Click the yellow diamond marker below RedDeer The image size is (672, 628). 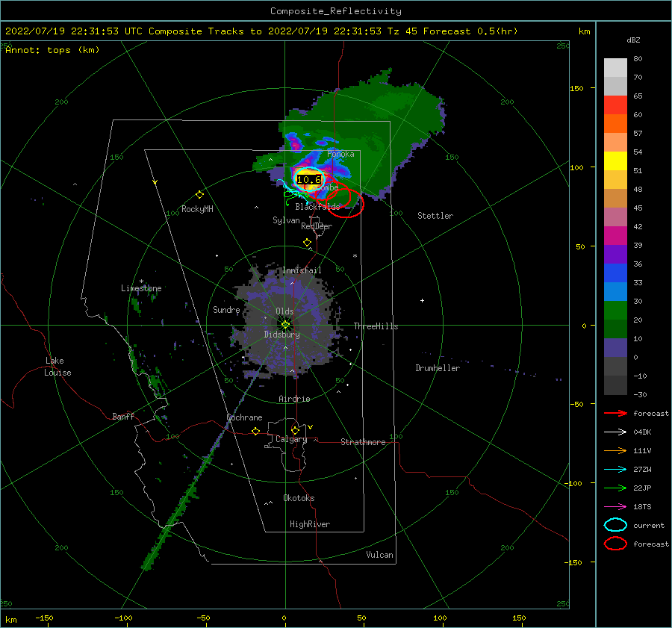(307, 243)
